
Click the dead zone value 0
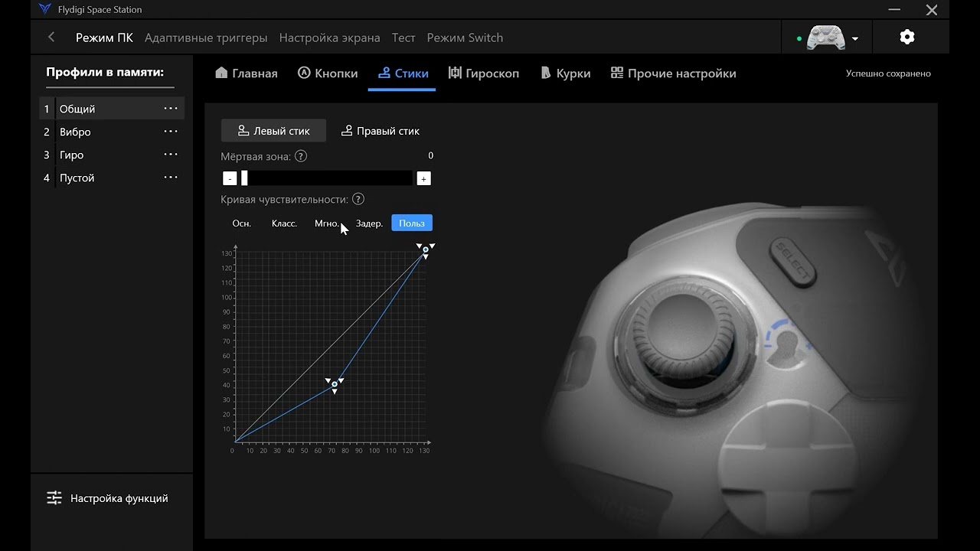pyautogui.click(x=430, y=155)
